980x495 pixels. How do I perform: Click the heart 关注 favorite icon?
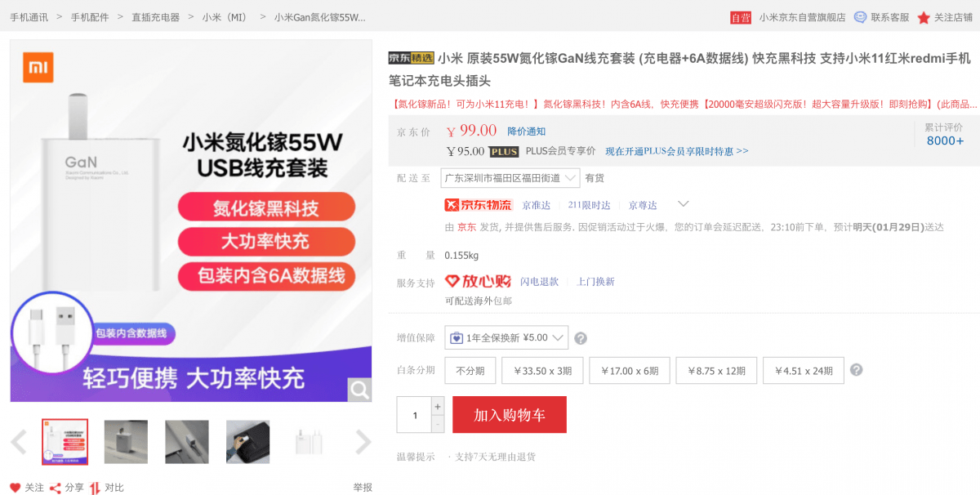[x=16, y=488]
